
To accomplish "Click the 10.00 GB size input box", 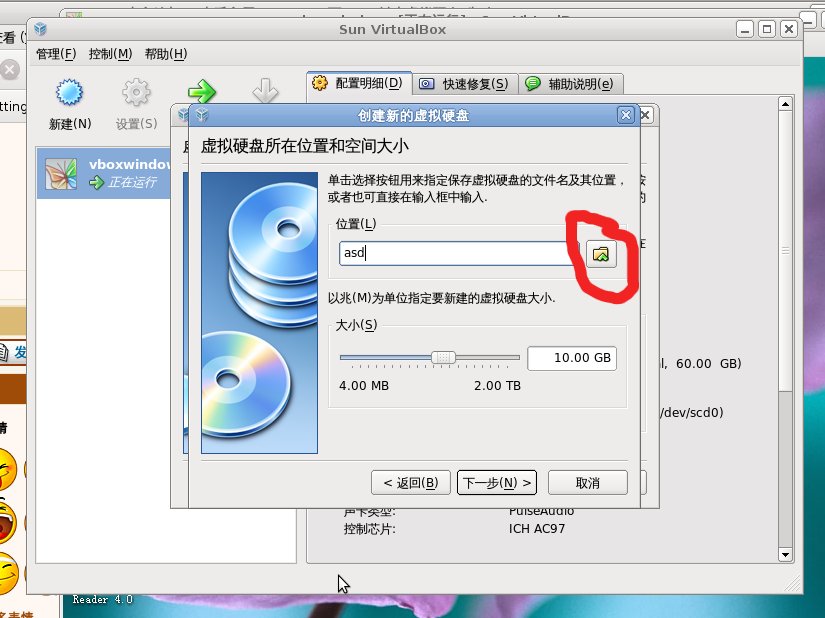I will coord(572,358).
